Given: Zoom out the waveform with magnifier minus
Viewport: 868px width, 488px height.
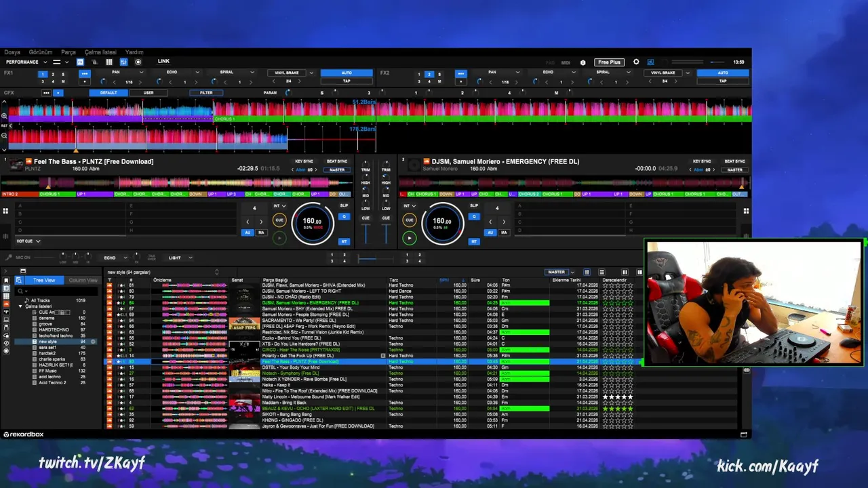Looking at the screenshot, I should pos(4,134).
